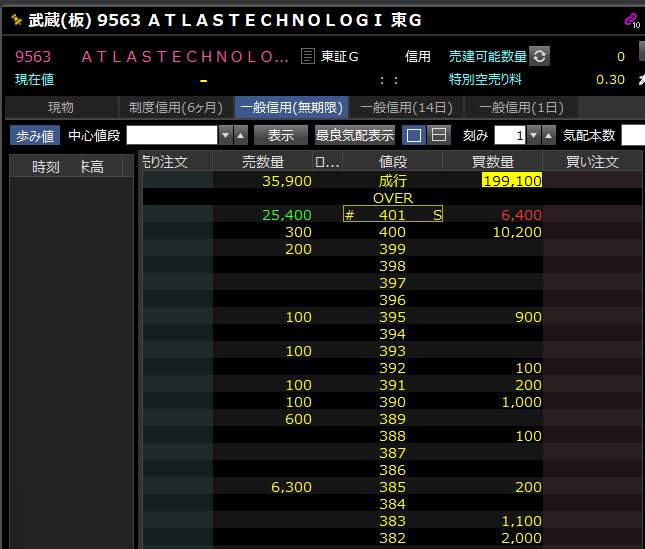The height and width of the screenshot is (549, 645).
Task: Select price 382 row
Action: tap(392, 538)
